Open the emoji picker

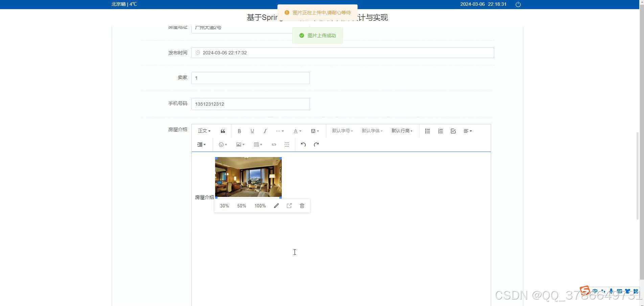[223, 145]
